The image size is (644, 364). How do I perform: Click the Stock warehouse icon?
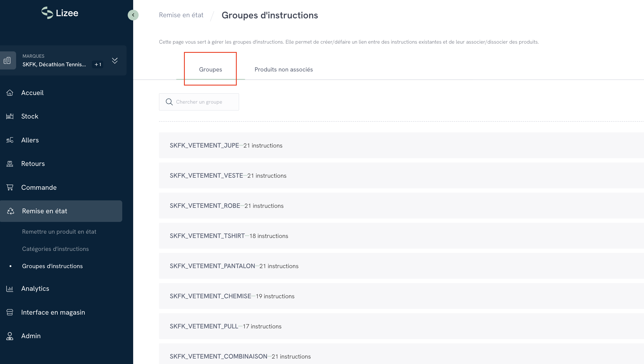coord(10,116)
